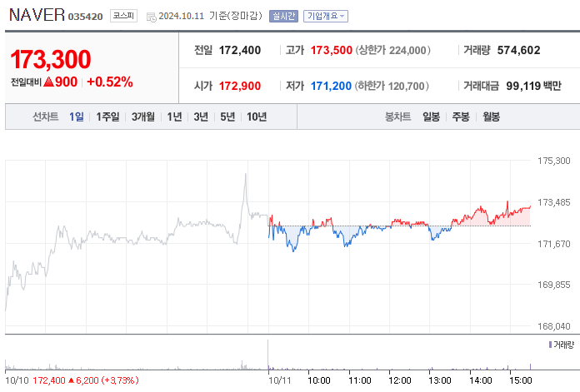The width and height of the screenshot is (580, 392).
Task: Click the +0.52% change percentage
Action: (x=110, y=82)
